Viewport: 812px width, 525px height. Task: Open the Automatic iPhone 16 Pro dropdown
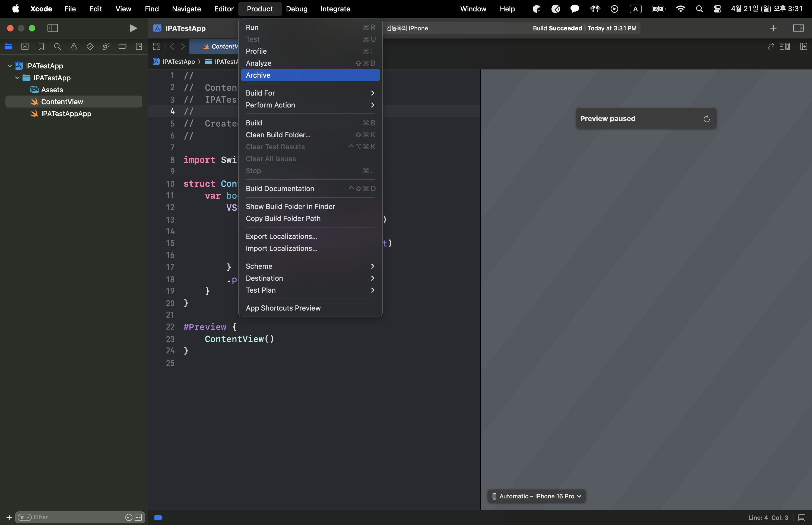(x=537, y=496)
